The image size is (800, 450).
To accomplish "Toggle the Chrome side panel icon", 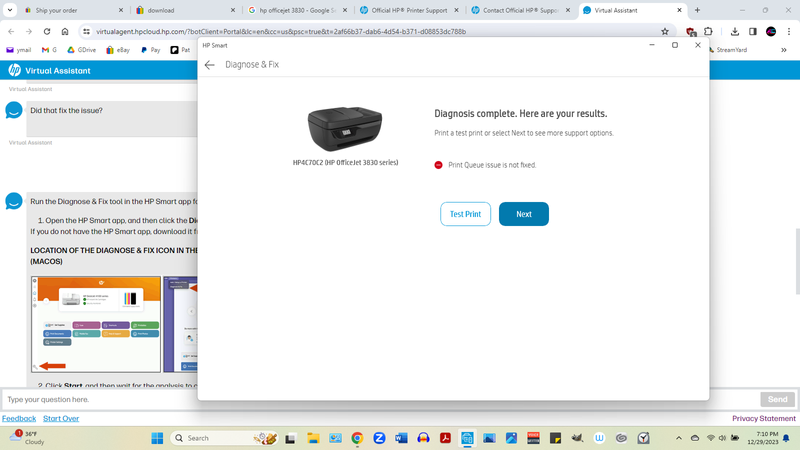I will click(x=753, y=32).
